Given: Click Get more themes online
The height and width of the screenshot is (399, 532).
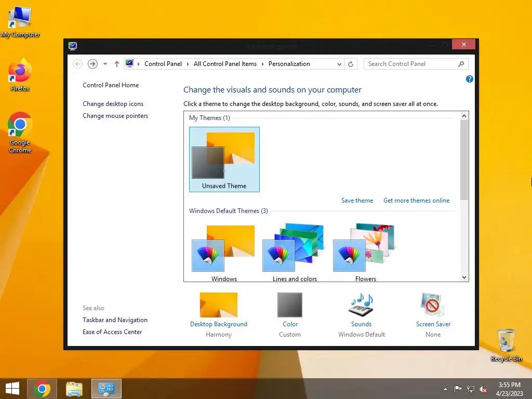Looking at the screenshot, I should coord(416,201).
